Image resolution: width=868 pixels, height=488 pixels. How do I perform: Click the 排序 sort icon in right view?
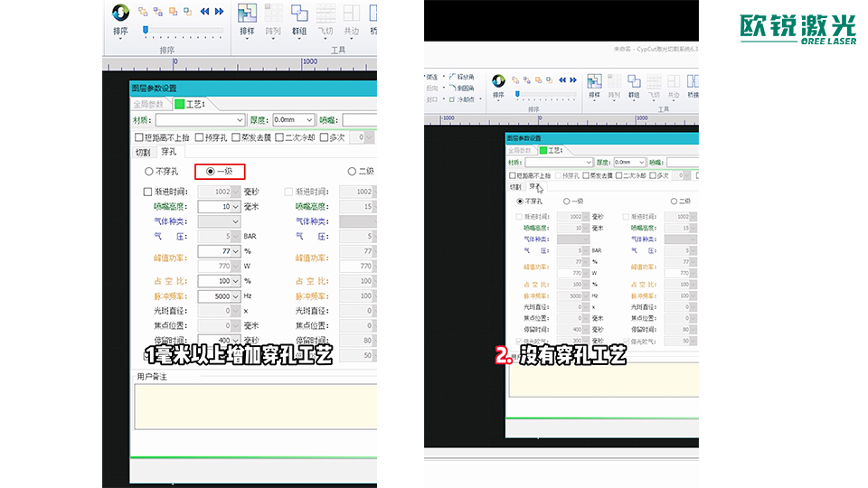point(498,80)
